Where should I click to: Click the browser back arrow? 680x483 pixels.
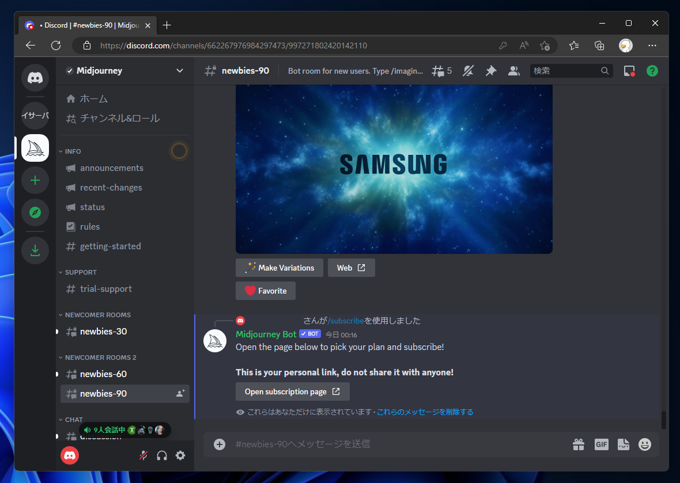tap(30, 46)
